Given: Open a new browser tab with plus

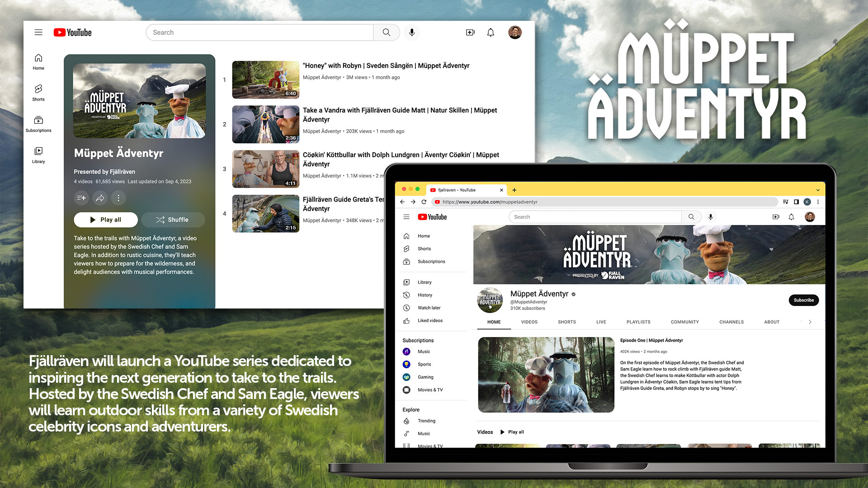Looking at the screenshot, I should click(x=514, y=190).
